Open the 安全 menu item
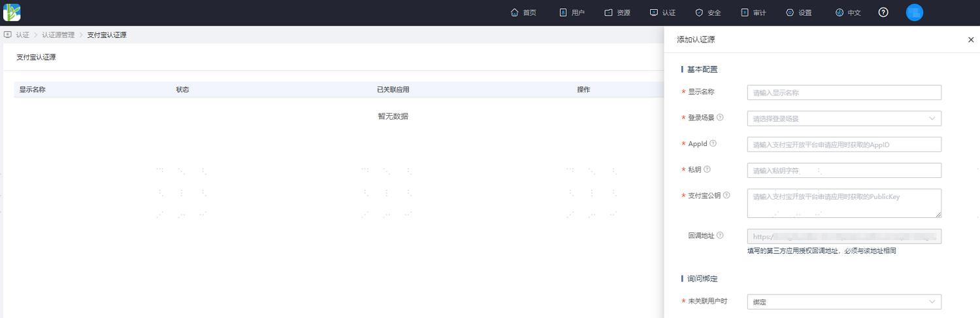The image size is (980, 318). [708, 12]
